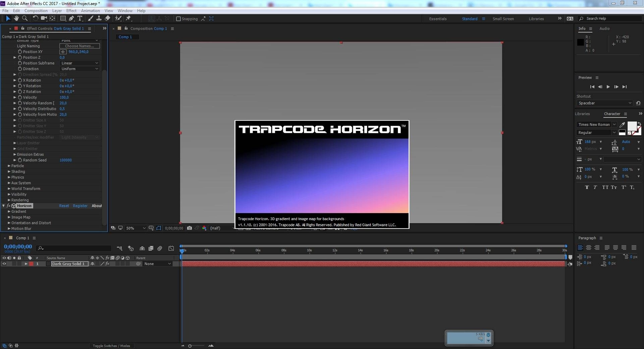Click the Draft 3D icon in timeline
This screenshot has height=349, width=644.
pos(131,248)
